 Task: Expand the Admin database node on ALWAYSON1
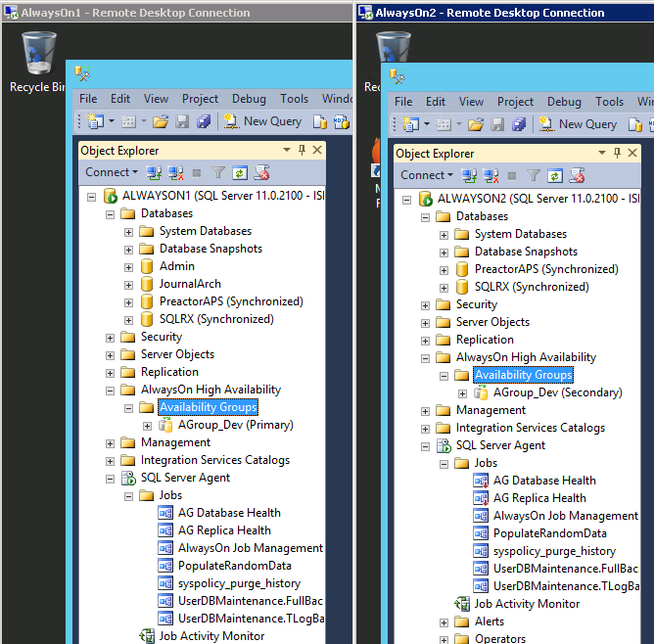128,267
